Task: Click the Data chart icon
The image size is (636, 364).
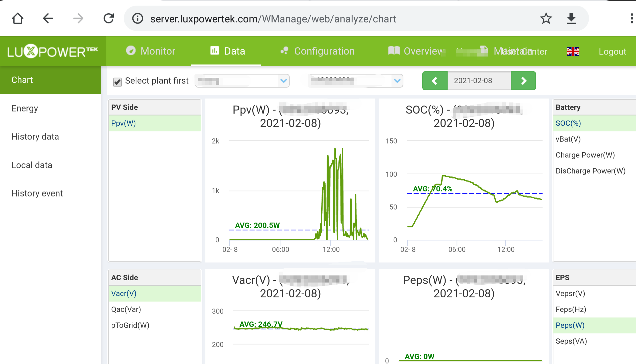Action: [215, 50]
